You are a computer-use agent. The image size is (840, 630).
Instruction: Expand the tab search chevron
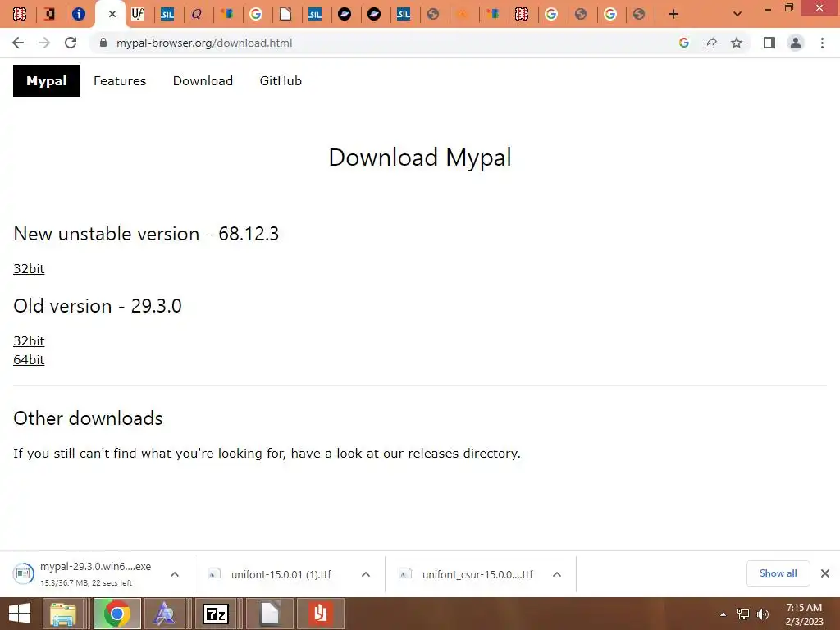point(737,15)
